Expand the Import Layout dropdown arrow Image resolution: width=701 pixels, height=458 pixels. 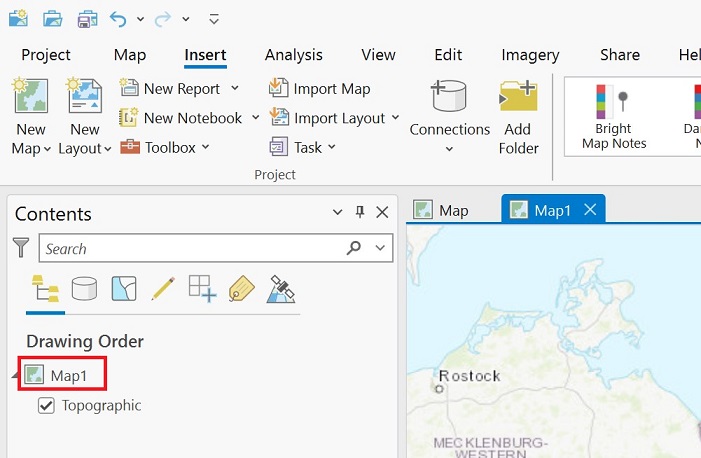click(395, 118)
